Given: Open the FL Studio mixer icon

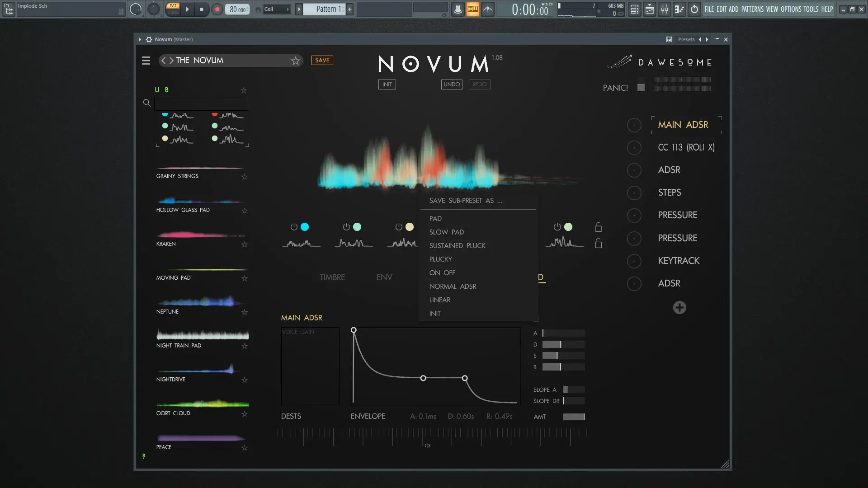Looking at the screenshot, I should pyautogui.click(x=664, y=9).
